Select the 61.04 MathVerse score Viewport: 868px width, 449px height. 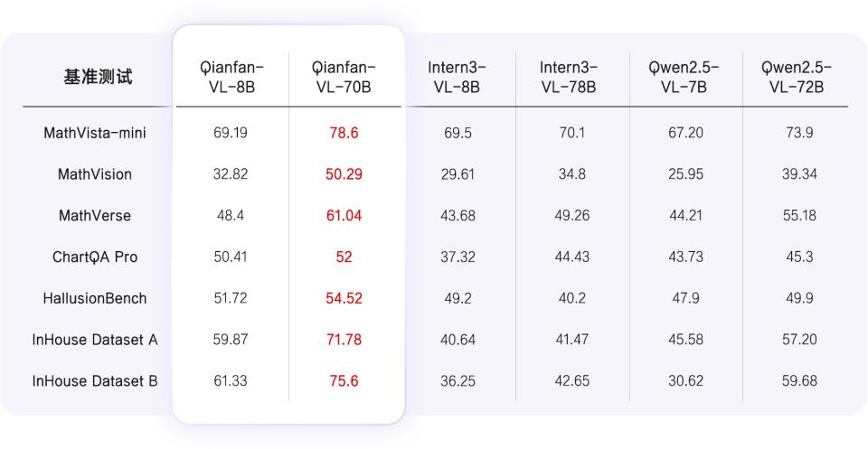point(344,216)
